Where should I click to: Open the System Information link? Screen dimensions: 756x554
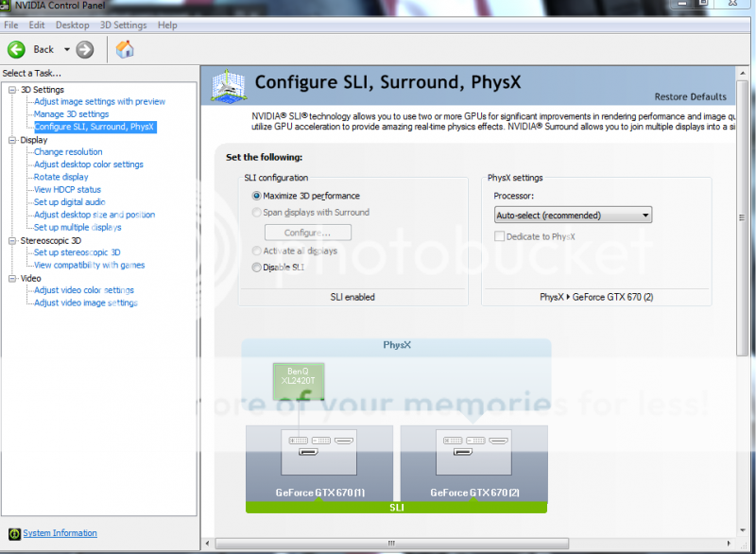[x=60, y=533]
